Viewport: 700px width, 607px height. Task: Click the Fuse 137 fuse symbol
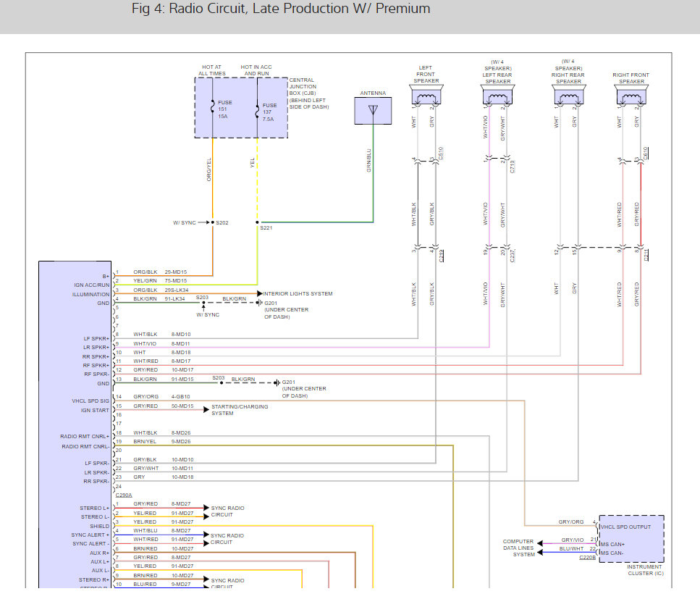coord(257,112)
